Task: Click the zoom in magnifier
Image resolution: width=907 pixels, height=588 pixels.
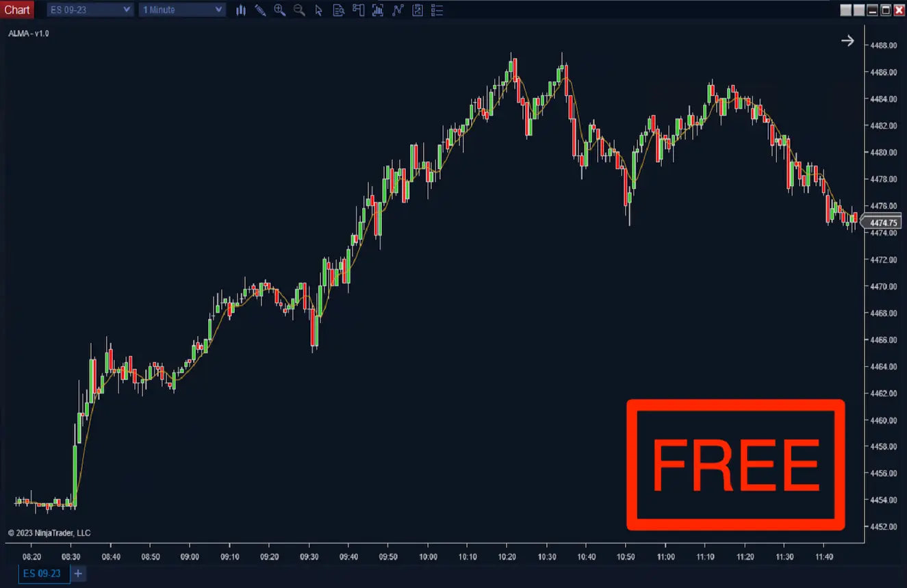Action: [279, 10]
